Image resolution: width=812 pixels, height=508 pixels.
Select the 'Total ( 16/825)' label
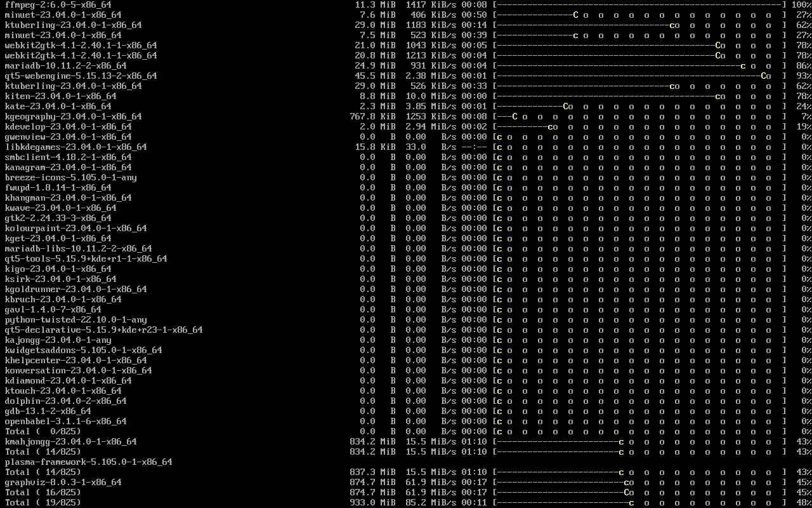(x=43, y=492)
